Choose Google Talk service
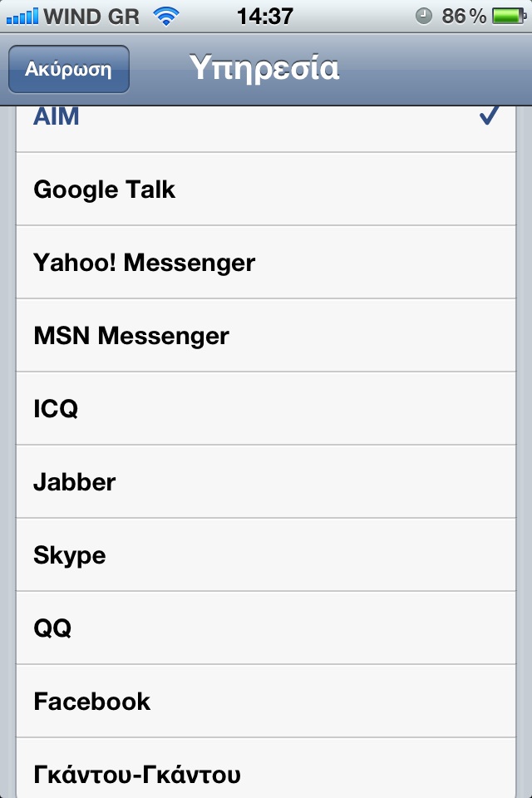 click(x=266, y=189)
